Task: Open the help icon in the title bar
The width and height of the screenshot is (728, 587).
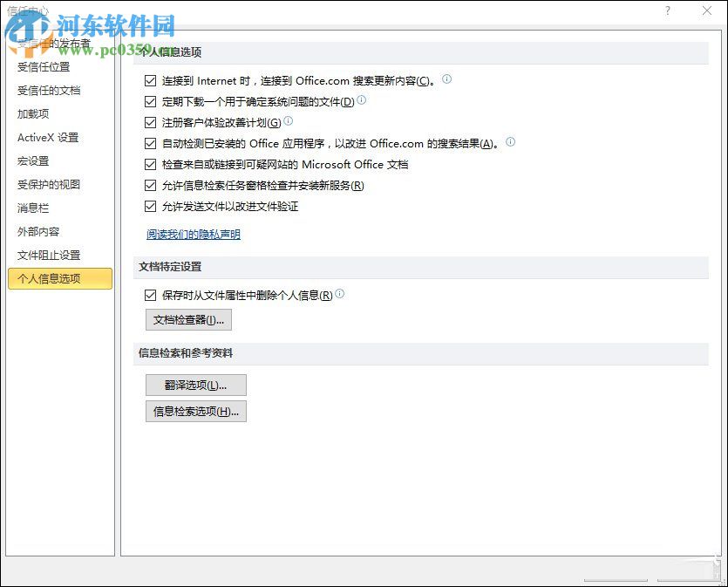Action: tap(668, 11)
